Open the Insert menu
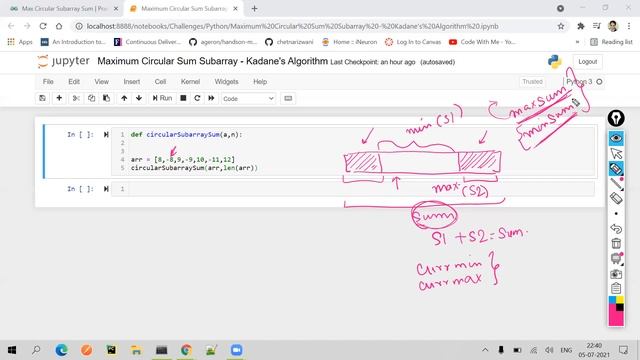Viewport: 640px width, 360px height. tap(132, 82)
